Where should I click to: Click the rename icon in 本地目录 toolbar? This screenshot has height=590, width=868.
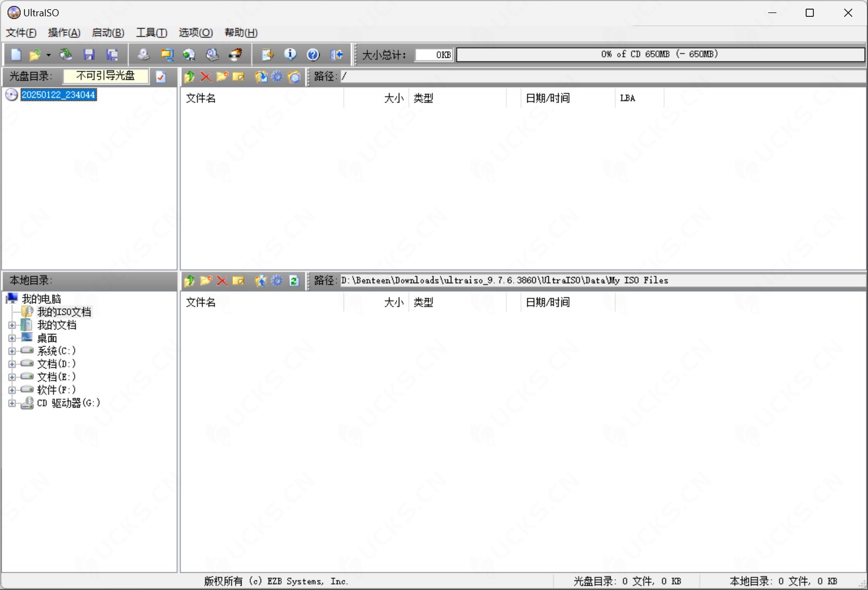pyautogui.click(x=238, y=280)
